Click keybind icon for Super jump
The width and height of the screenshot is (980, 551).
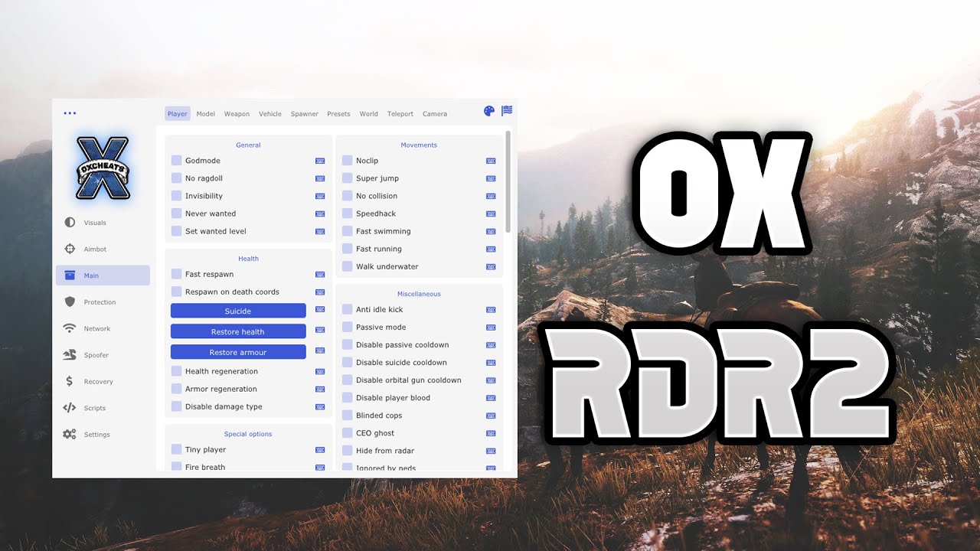pos(491,178)
